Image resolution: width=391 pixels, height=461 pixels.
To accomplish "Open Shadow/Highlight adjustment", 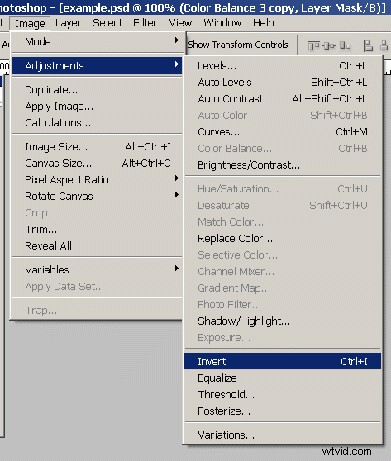I will [x=282, y=321].
